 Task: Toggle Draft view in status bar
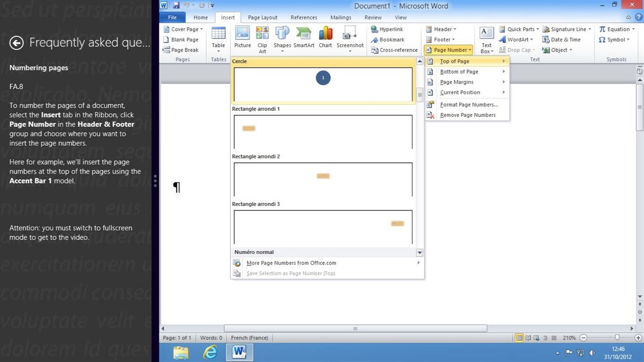coord(554,338)
